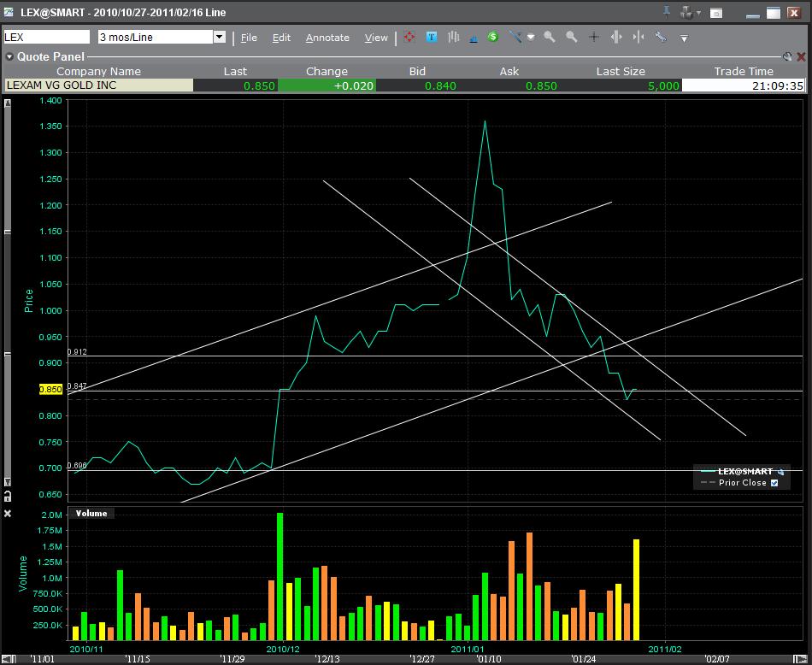
Task: Open chart settings via wrench icon
Action: 660,37
